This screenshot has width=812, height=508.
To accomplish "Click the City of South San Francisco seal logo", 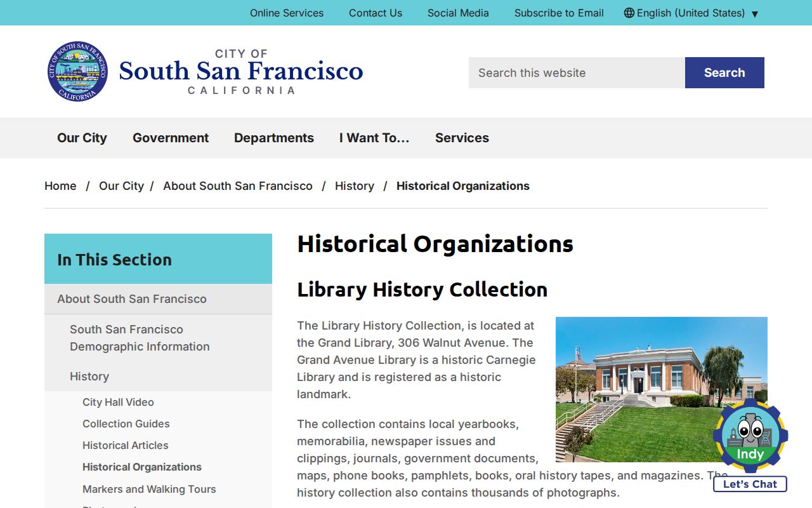I will pyautogui.click(x=77, y=72).
